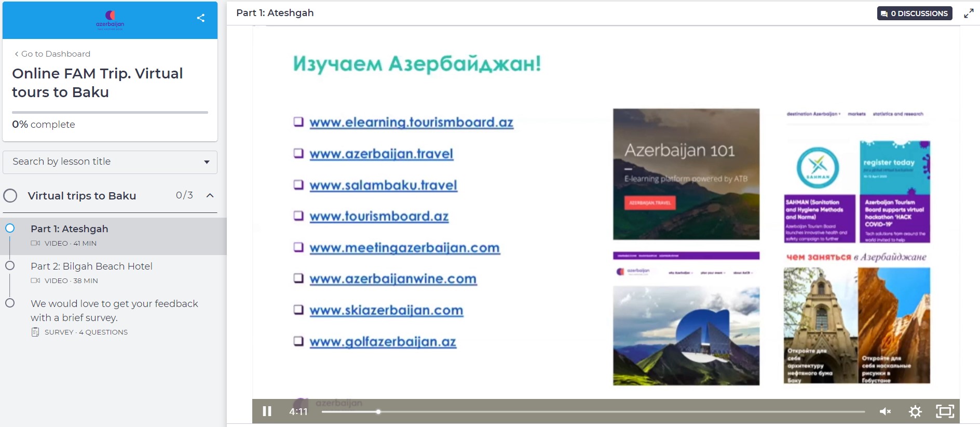Check box beside salambaku.travel
Viewport: 980px width, 427px height.
point(298,184)
